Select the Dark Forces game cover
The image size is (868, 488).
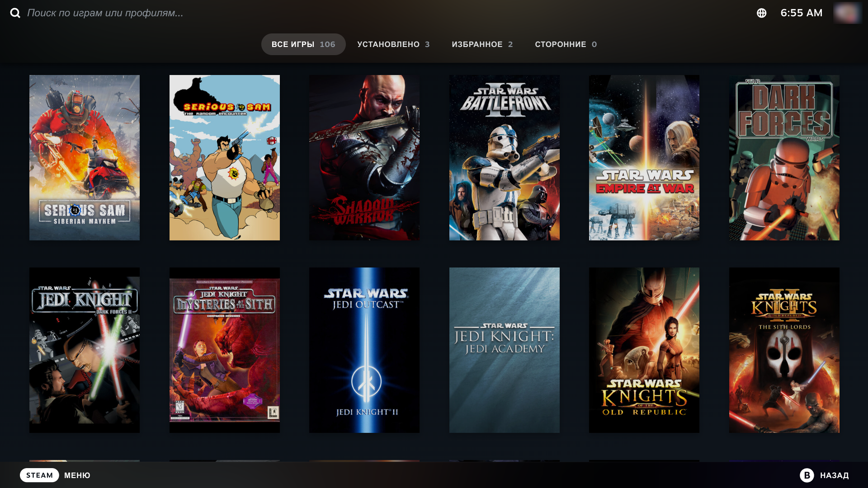(x=784, y=158)
